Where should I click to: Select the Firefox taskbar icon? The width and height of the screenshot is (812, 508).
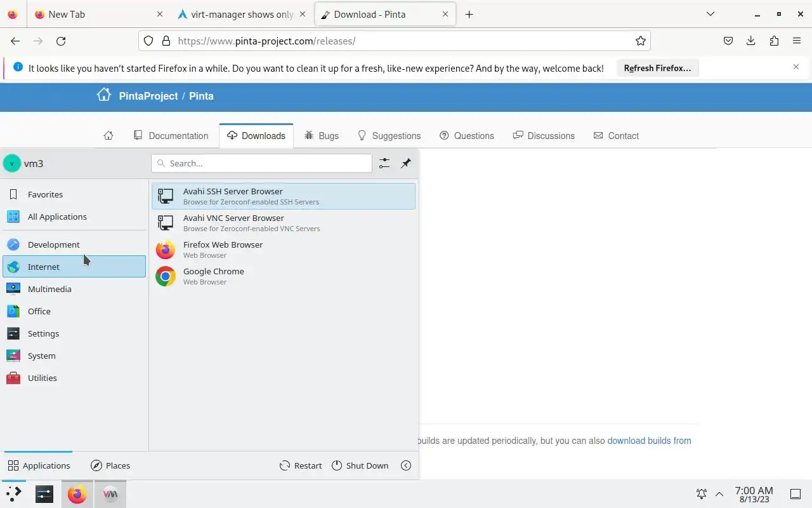(77, 493)
